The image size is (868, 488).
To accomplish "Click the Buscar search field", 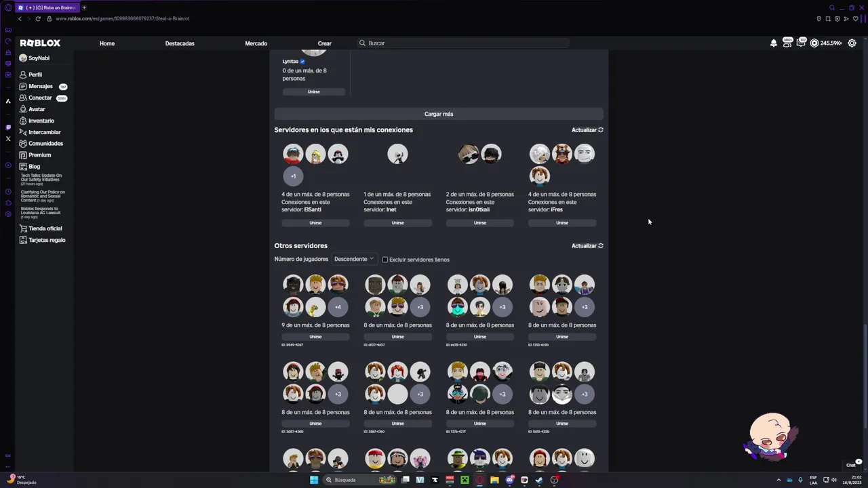I will click(x=464, y=43).
